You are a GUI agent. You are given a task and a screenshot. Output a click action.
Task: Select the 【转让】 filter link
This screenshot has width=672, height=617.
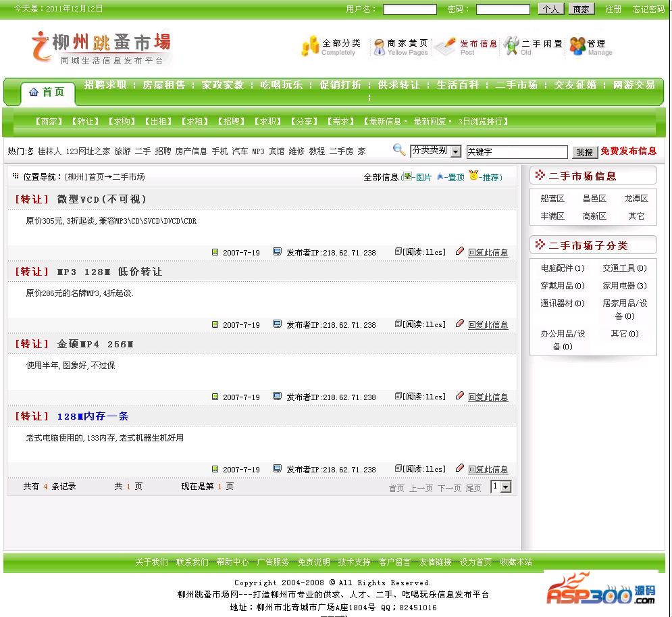click(x=86, y=122)
